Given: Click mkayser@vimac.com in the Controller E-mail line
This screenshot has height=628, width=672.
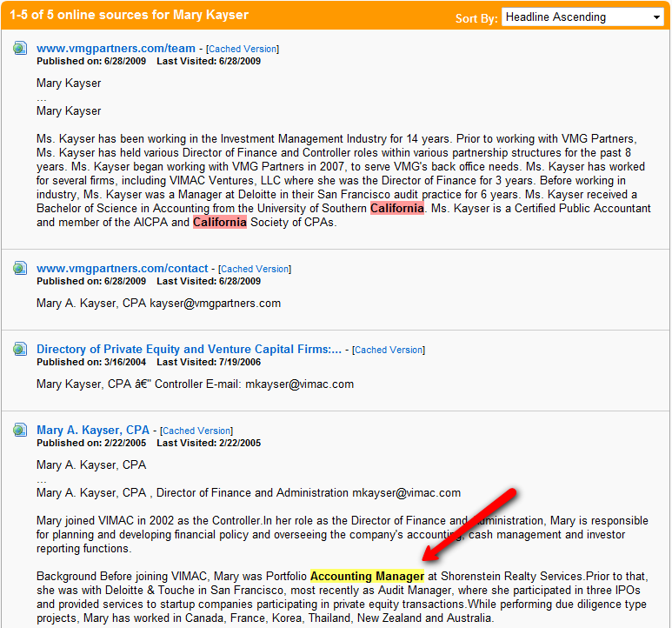Looking at the screenshot, I should tap(300, 384).
